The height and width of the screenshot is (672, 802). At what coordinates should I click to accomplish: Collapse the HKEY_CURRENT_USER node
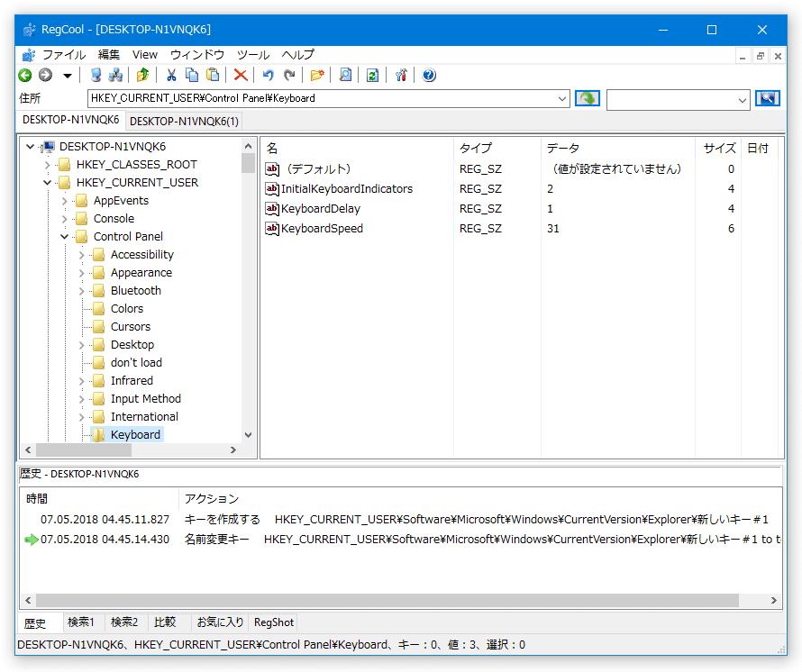click(47, 183)
